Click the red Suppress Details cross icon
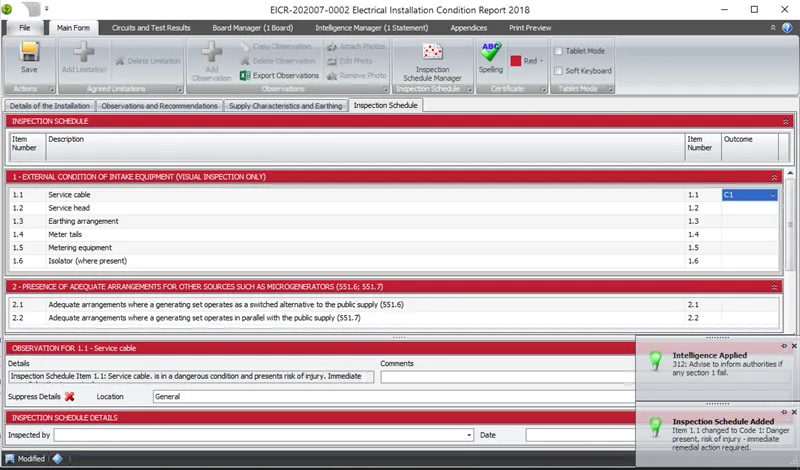The image size is (800, 470). 69,397
